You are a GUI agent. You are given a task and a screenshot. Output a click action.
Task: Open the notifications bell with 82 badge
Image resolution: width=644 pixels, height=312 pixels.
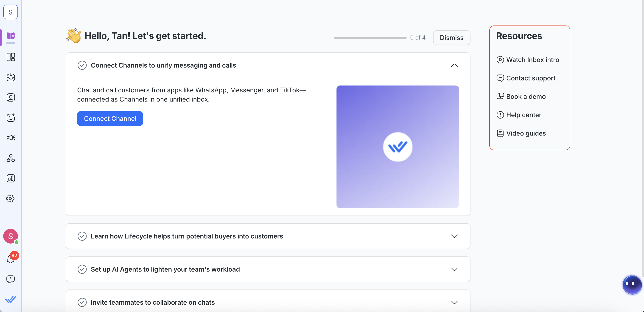[x=11, y=259]
